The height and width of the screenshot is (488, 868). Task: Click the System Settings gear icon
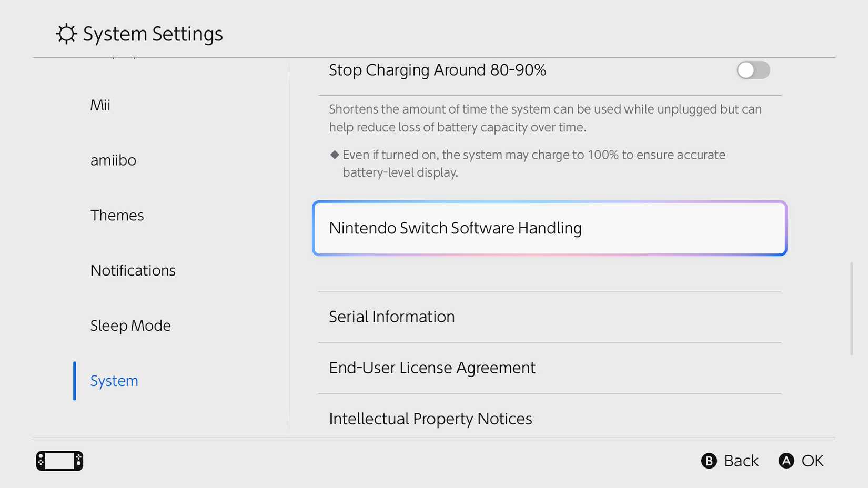pyautogui.click(x=65, y=33)
